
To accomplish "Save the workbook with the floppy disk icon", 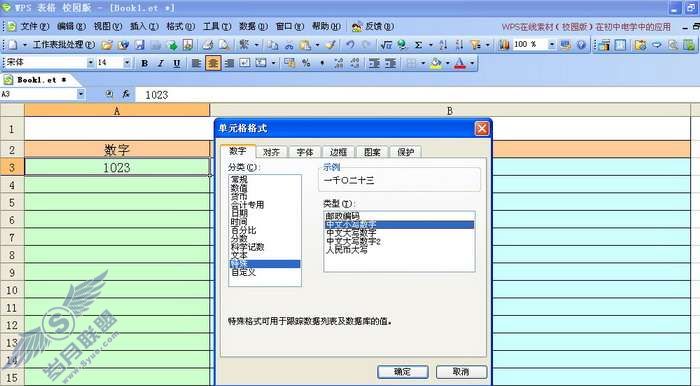I will click(x=140, y=45).
